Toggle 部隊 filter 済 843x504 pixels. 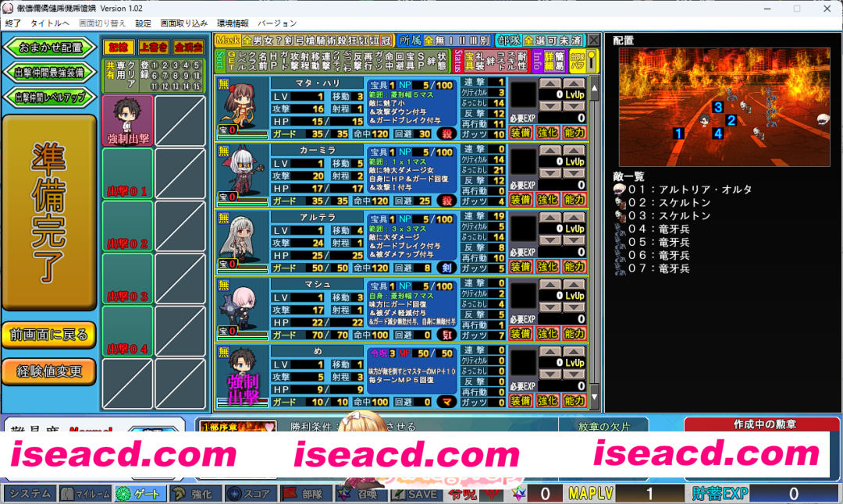pyautogui.click(x=576, y=41)
